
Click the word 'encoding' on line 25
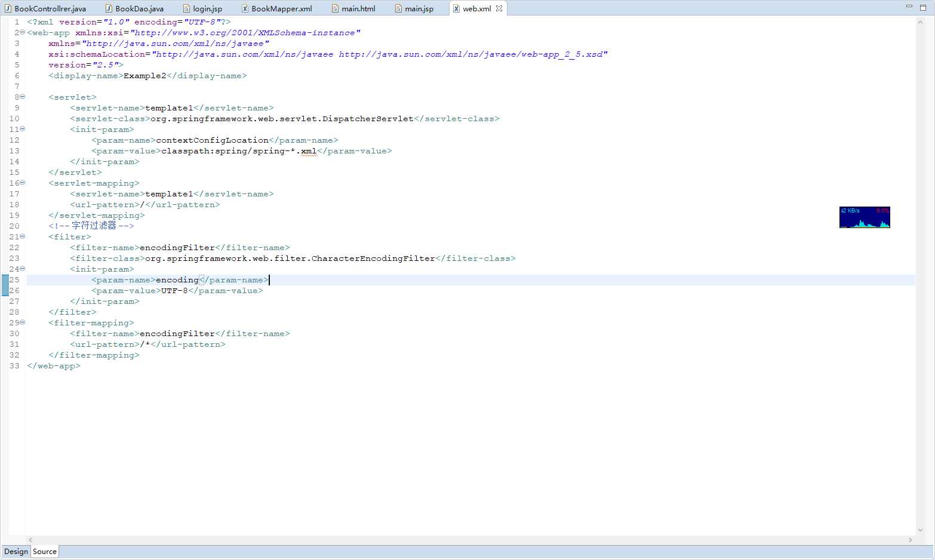point(177,280)
